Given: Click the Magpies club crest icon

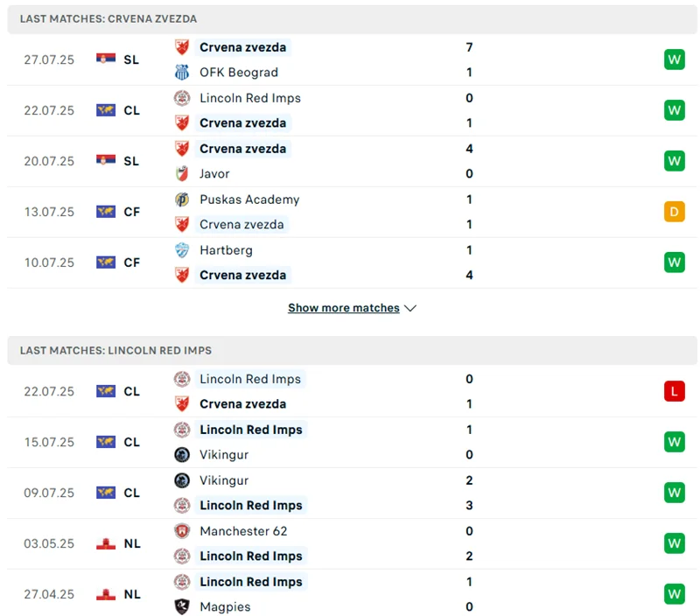Looking at the screenshot, I should (182, 606).
